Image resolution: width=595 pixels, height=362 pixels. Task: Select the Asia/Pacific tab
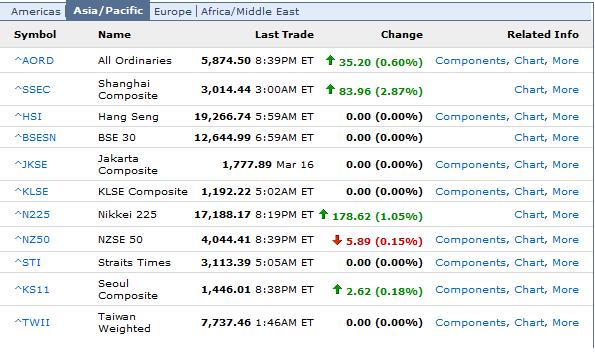pos(108,10)
